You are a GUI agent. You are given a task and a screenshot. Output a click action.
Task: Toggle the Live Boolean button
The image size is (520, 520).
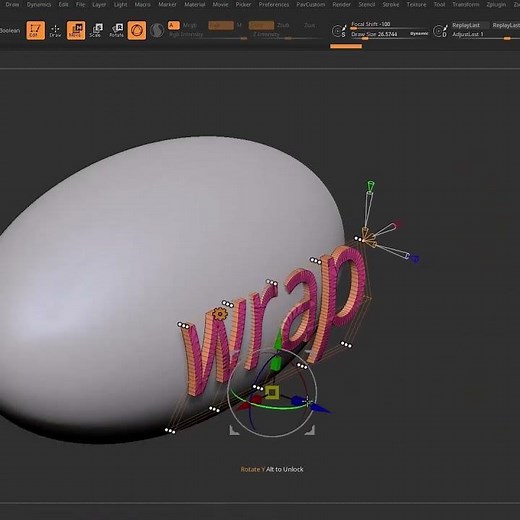click(x=10, y=31)
